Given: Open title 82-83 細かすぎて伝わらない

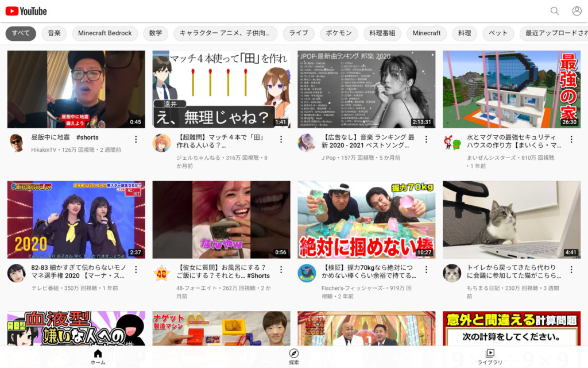Looking at the screenshot, I should click(78, 271).
